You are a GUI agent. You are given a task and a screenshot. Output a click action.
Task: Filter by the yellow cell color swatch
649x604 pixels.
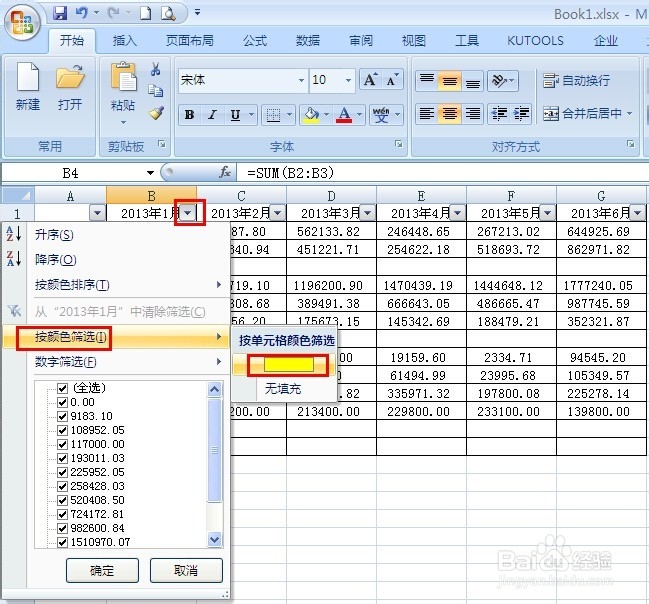click(288, 365)
